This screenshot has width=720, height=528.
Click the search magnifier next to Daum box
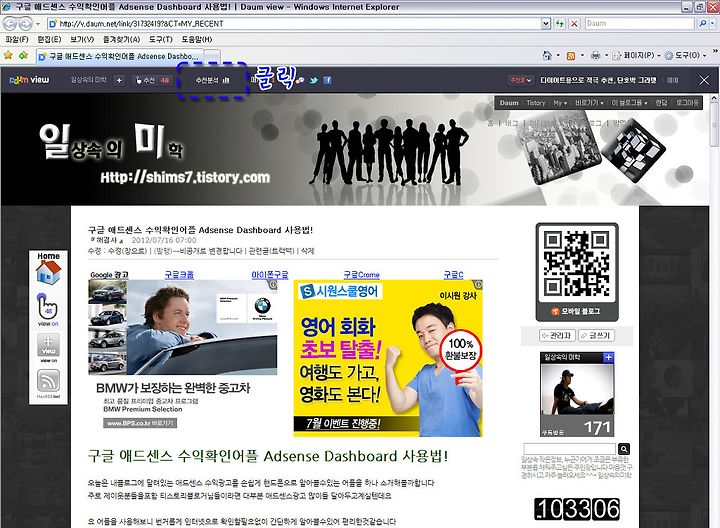coord(702,23)
